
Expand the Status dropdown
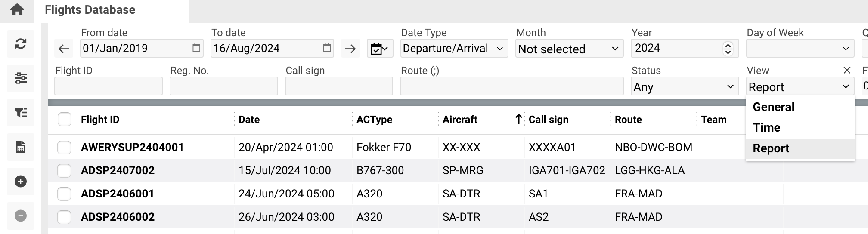tap(685, 86)
